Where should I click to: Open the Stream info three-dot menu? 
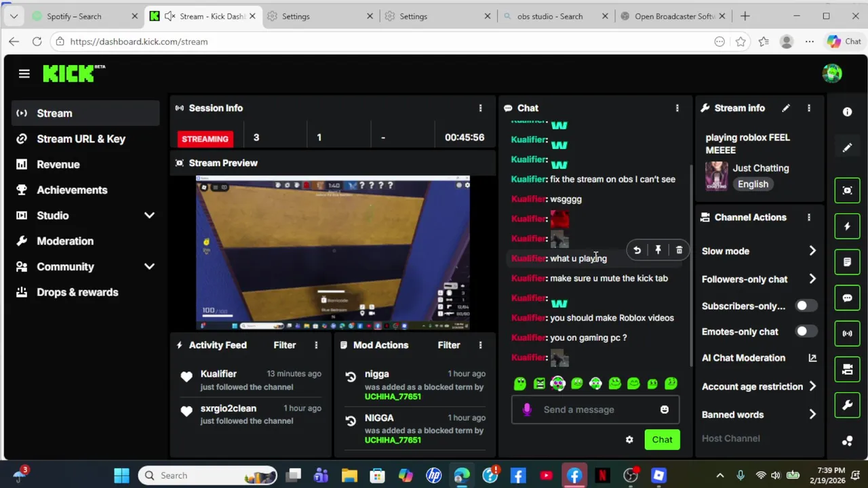point(809,108)
